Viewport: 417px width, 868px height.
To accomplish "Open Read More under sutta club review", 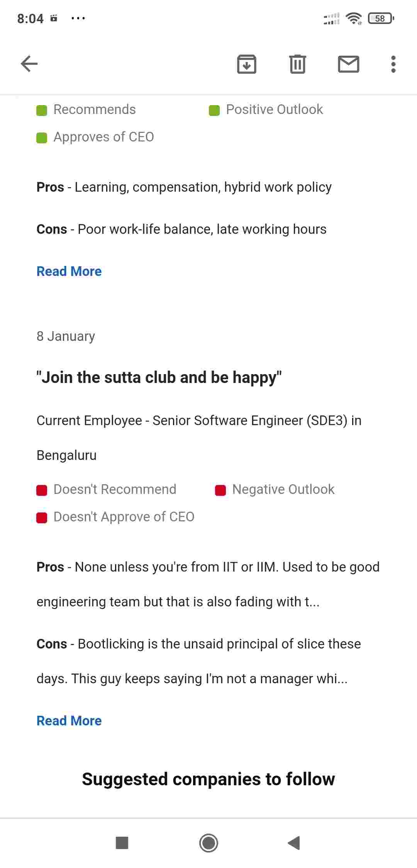I will (x=69, y=721).
